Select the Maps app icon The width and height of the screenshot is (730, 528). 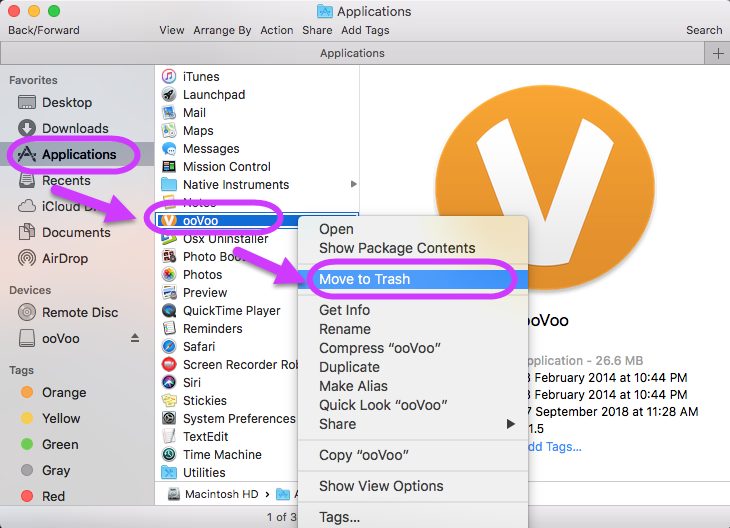pyautogui.click(x=169, y=131)
